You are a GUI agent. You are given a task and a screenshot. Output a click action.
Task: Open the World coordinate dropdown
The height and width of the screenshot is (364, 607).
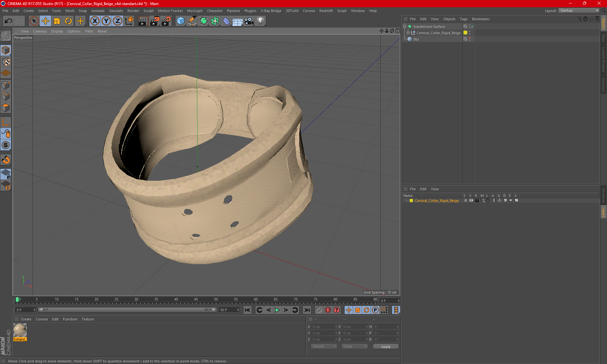[324, 346]
